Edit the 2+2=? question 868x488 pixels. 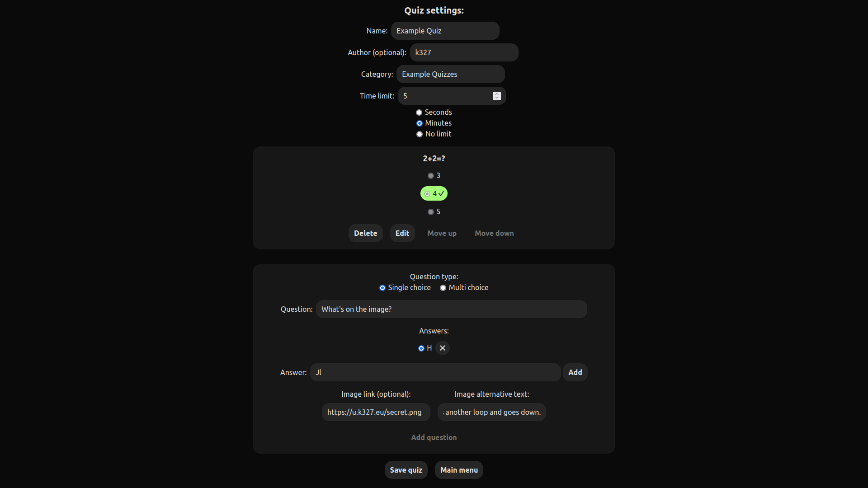402,233
